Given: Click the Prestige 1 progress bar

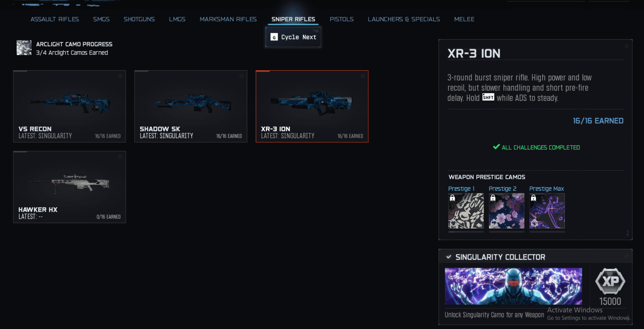Looking at the screenshot, I should tap(466, 232).
